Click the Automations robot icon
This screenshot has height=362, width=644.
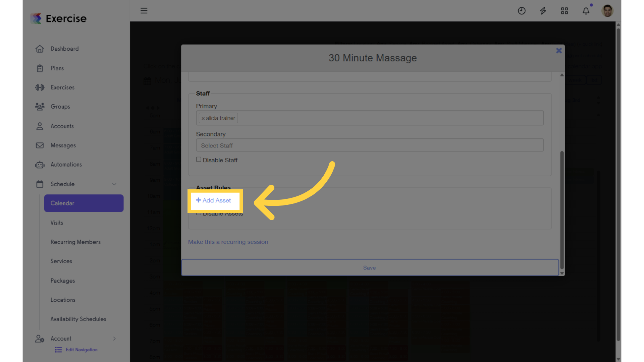click(x=40, y=165)
